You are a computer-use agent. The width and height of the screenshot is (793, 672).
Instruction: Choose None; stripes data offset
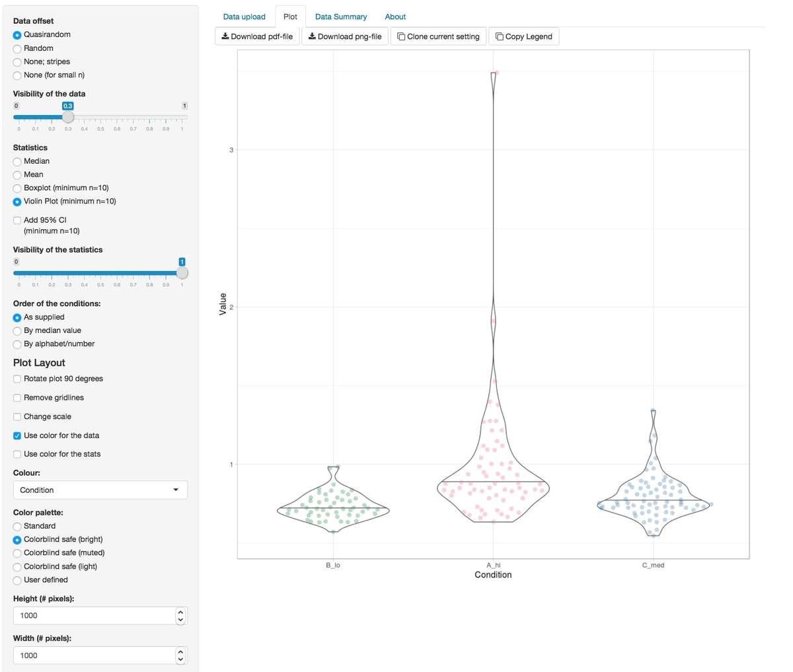pyautogui.click(x=17, y=62)
